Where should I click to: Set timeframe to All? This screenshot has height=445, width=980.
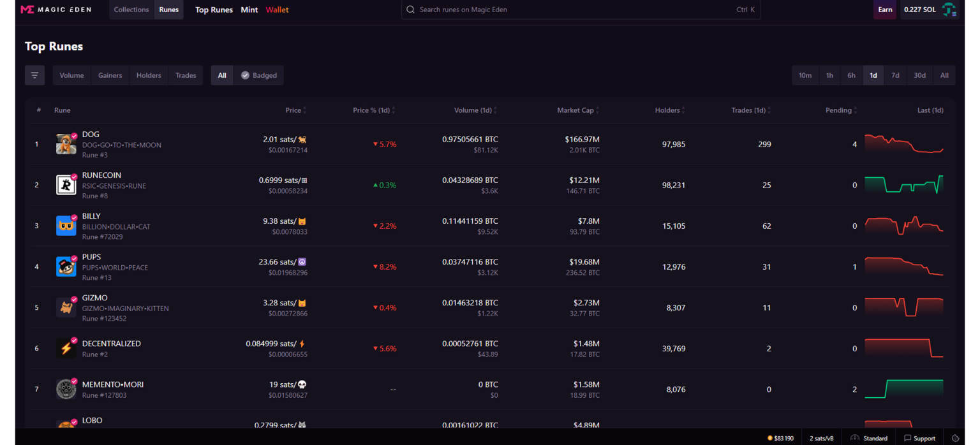[944, 75]
